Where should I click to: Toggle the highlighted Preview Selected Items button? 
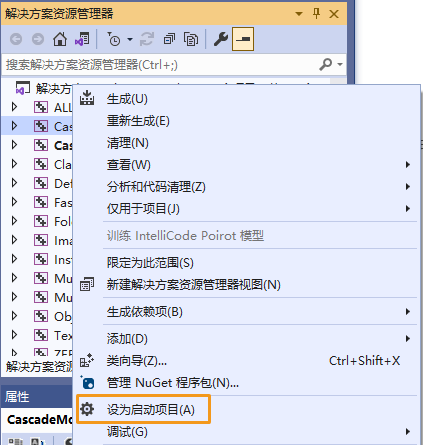click(243, 39)
